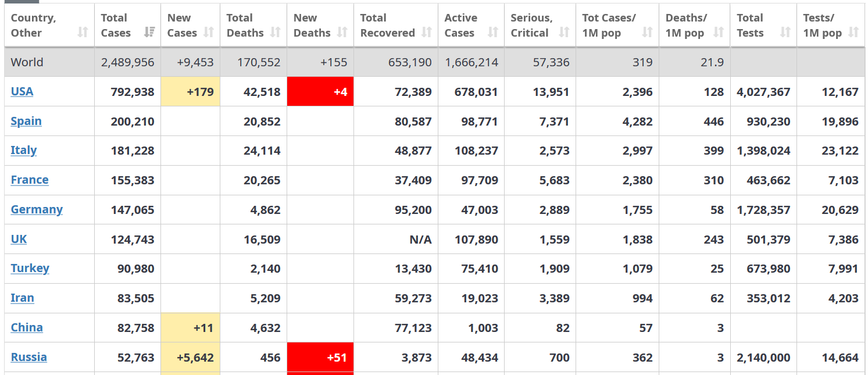Click world new deaths +155
This screenshot has width=868, height=375.
[334, 62]
